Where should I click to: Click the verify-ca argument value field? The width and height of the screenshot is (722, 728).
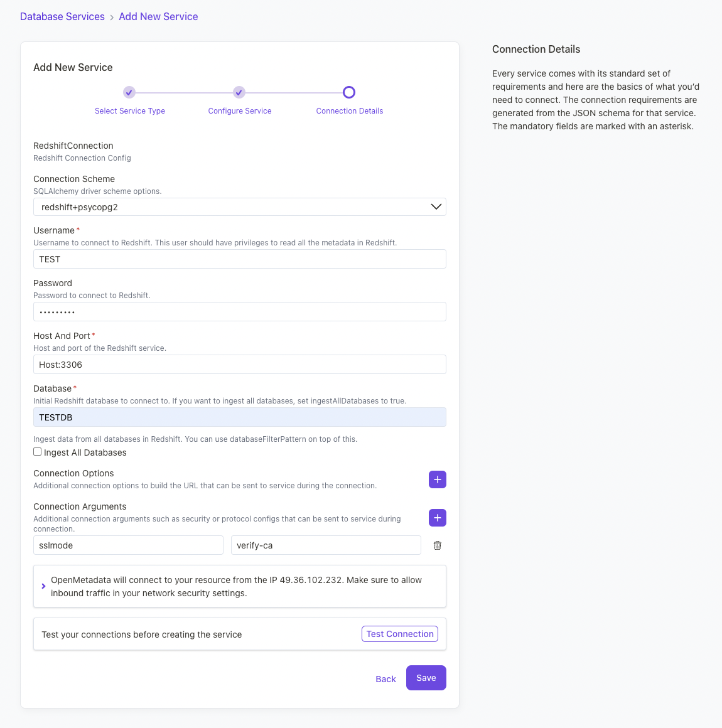(x=325, y=545)
